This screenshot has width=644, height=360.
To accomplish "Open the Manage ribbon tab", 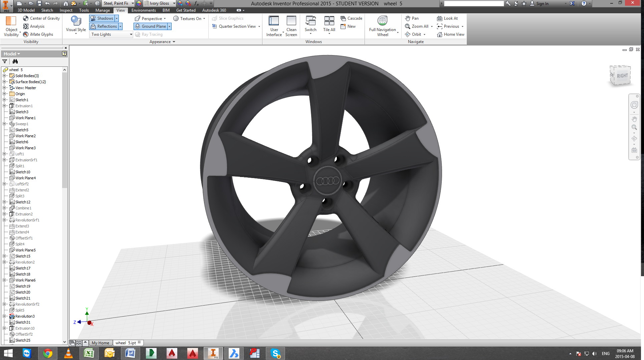I will (x=102, y=10).
